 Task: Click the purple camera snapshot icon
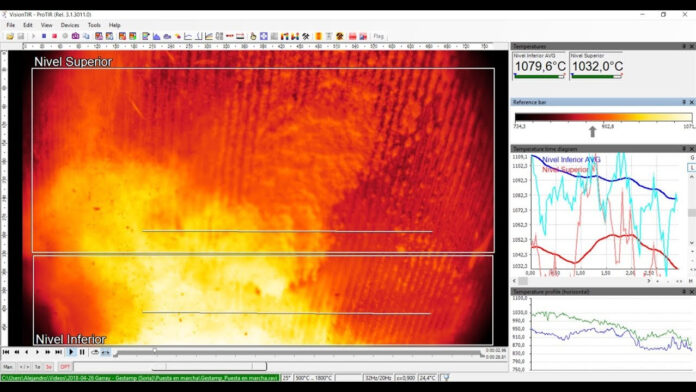coord(75,36)
